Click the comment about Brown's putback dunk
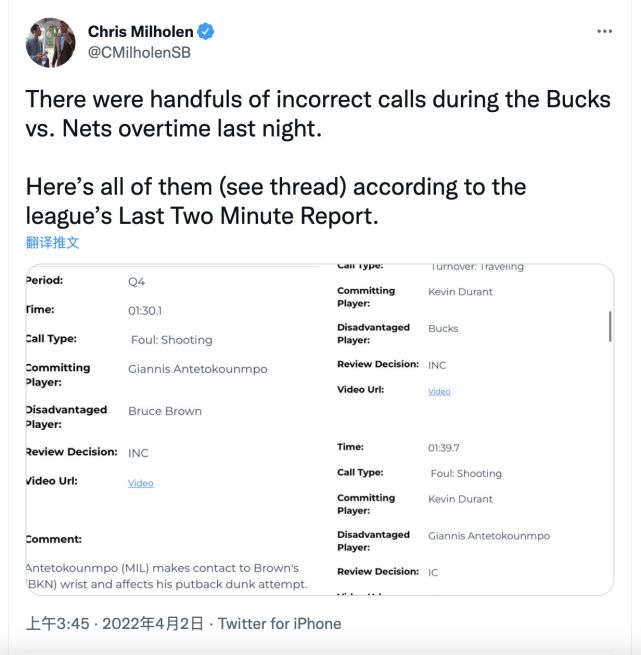The image size is (641, 655). 166,576
